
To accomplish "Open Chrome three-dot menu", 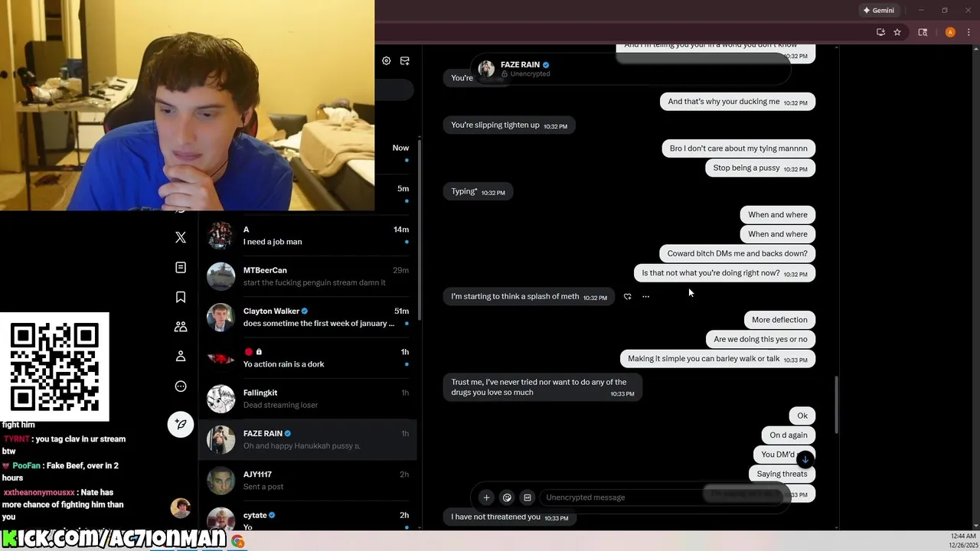I will click(969, 32).
